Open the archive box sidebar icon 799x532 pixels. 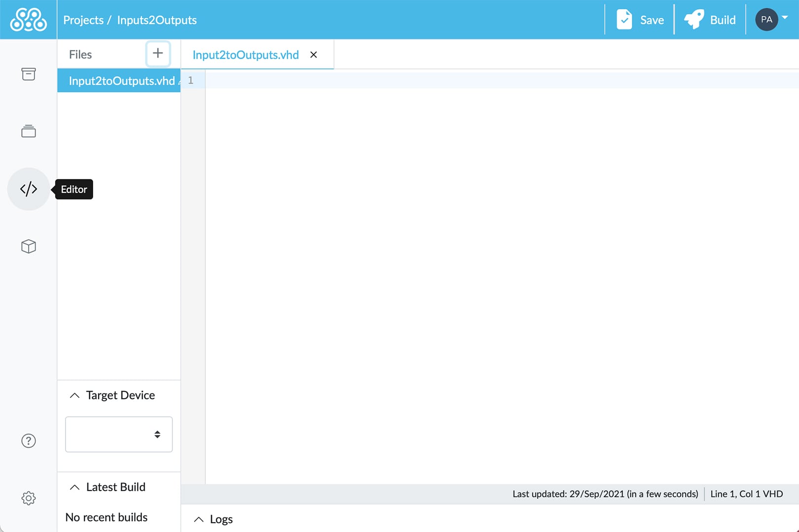point(29,74)
